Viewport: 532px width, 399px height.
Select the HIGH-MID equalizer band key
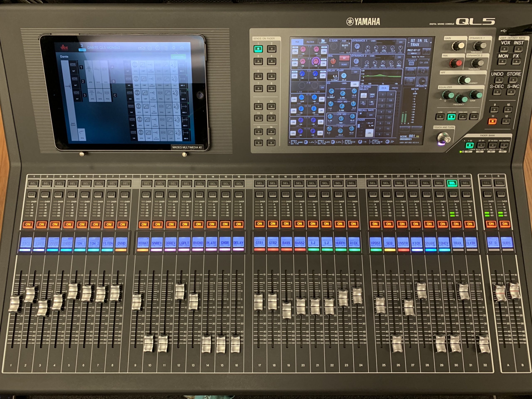point(463,117)
